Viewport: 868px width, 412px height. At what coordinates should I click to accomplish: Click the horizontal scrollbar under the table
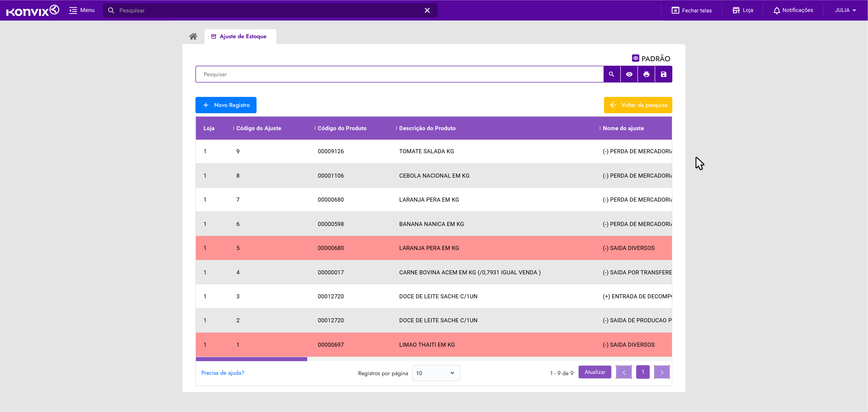pyautogui.click(x=251, y=359)
